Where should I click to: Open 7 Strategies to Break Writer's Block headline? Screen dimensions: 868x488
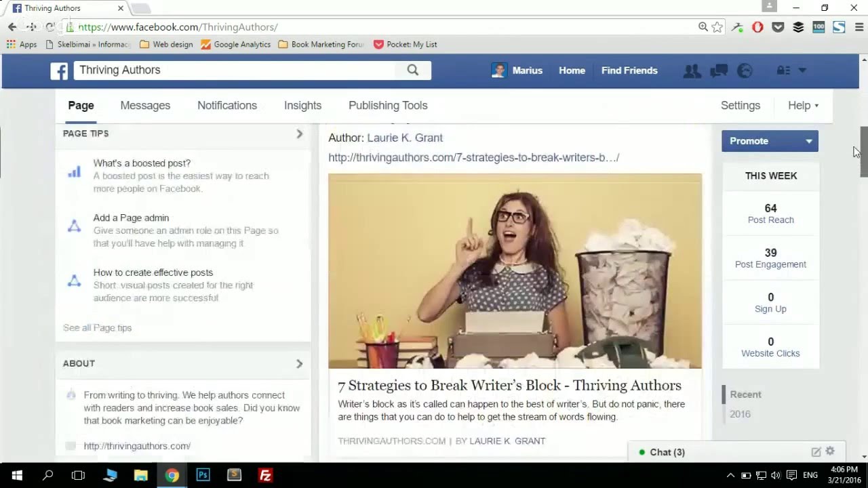pyautogui.click(x=509, y=385)
